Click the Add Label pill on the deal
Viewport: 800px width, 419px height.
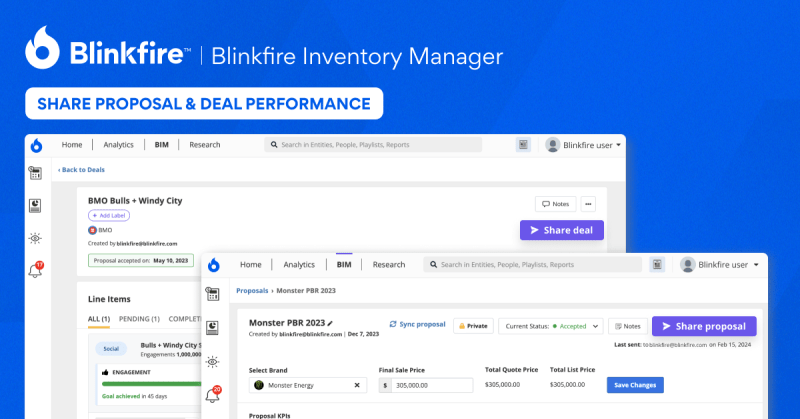[109, 216]
